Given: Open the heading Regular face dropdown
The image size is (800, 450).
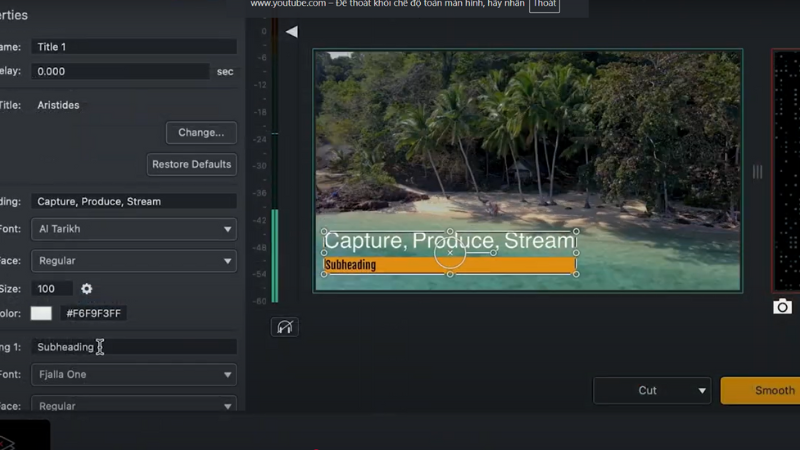Looking at the screenshot, I should tap(134, 261).
